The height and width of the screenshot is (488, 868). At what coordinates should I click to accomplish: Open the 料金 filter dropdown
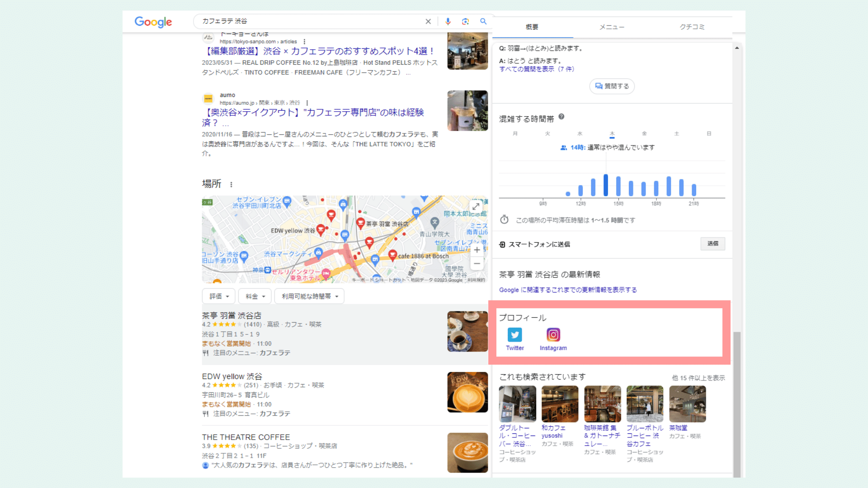coord(255,296)
